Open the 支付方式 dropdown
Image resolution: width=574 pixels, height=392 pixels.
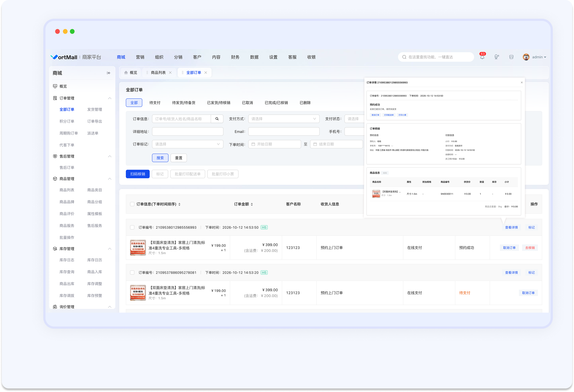coord(284,119)
